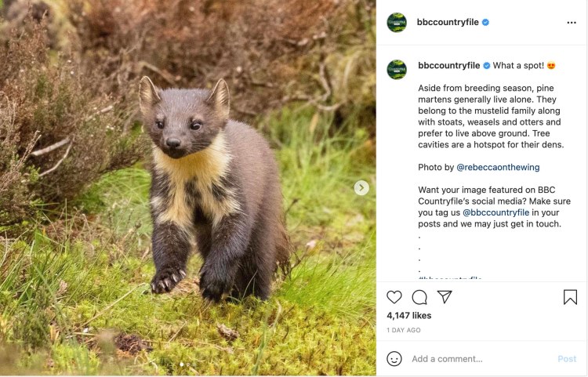Image resolution: width=588 pixels, height=377 pixels.
Task: View who liked via 4,147 likes
Action: tap(409, 315)
